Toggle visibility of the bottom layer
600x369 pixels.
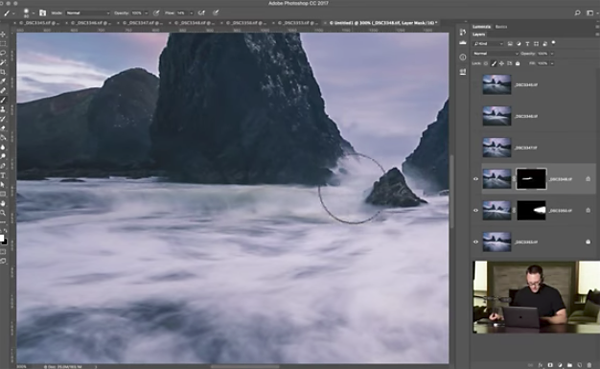pos(476,242)
